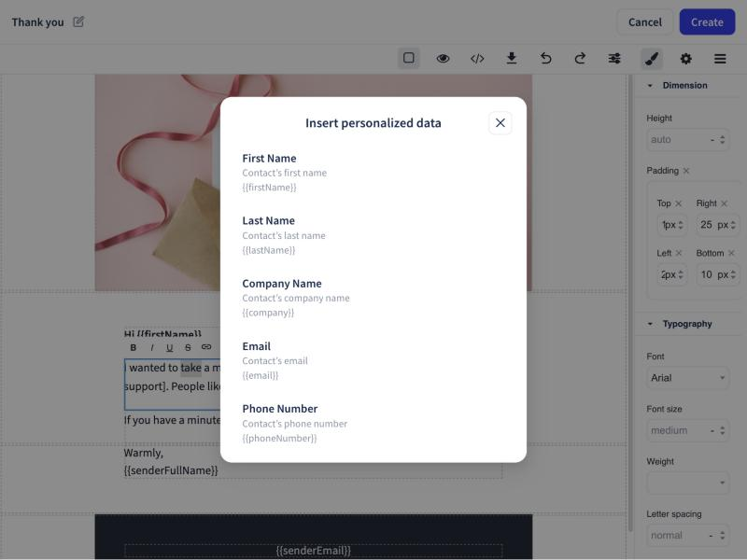Insert the Company Name personalization field
Viewport: 747px width, 560px height.
373,298
